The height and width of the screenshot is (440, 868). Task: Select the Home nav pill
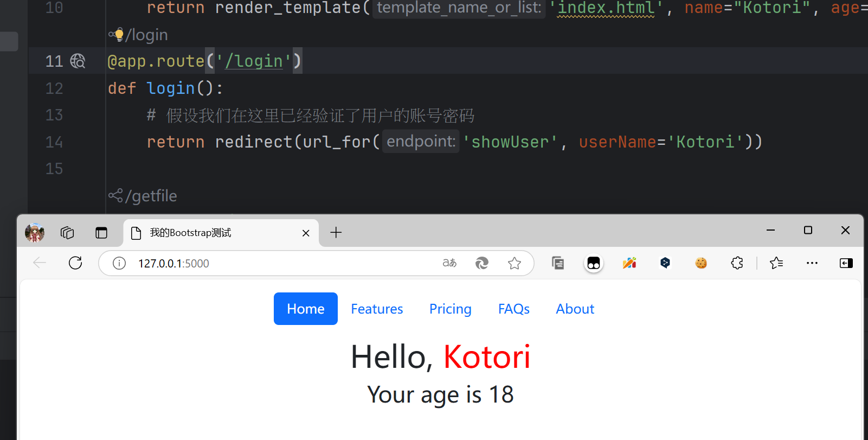(305, 309)
